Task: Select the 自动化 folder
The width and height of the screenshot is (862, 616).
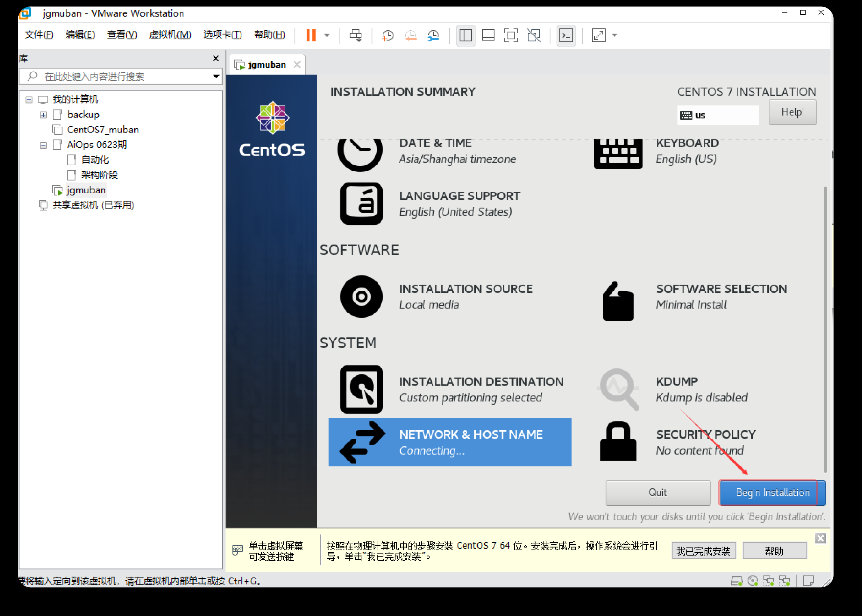Action: (x=95, y=160)
